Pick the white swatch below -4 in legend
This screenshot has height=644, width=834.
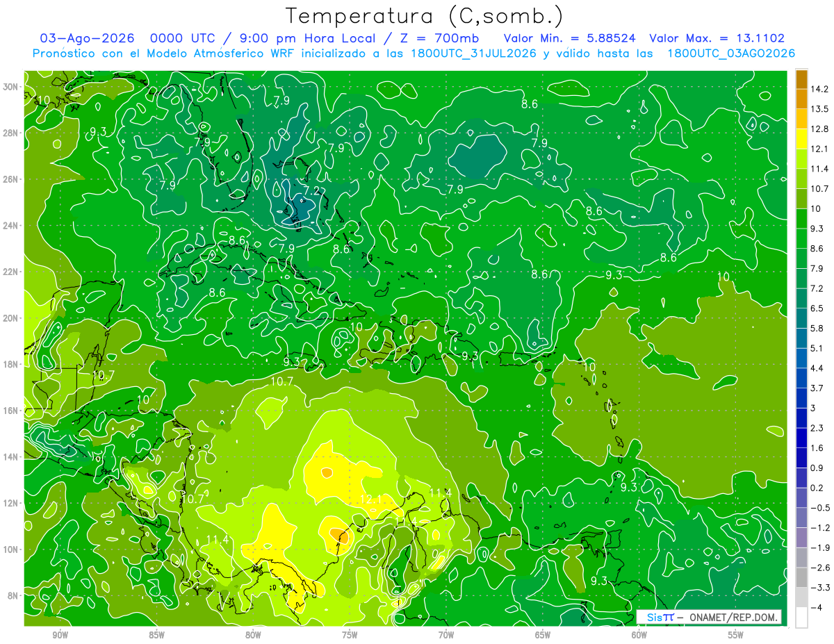[801, 617]
